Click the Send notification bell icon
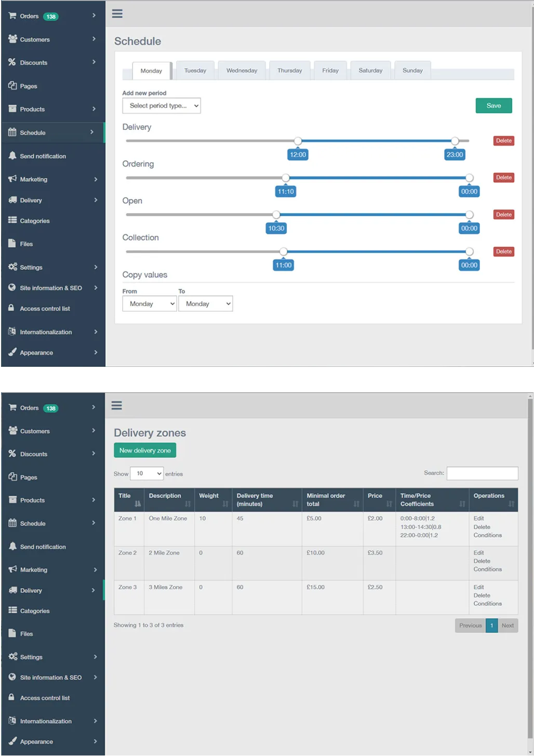 pyautogui.click(x=11, y=156)
